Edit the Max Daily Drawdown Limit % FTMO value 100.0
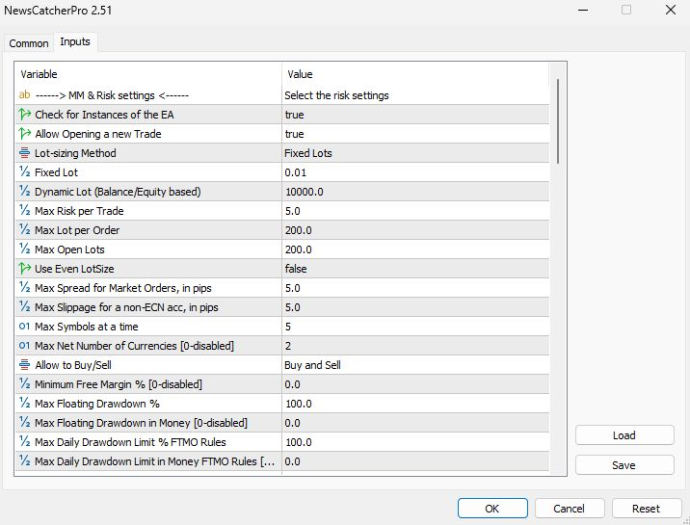The height and width of the screenshot is (525, 690). tap(415, 442)
